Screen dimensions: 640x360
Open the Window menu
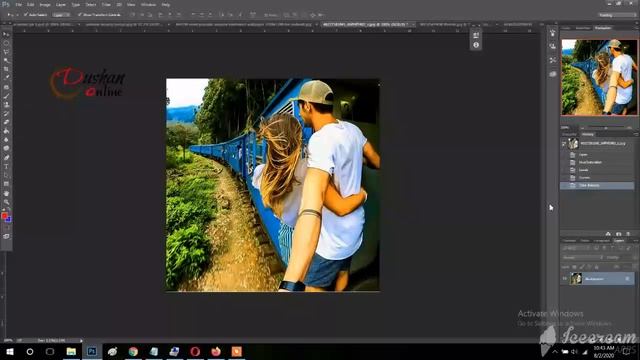148,4
